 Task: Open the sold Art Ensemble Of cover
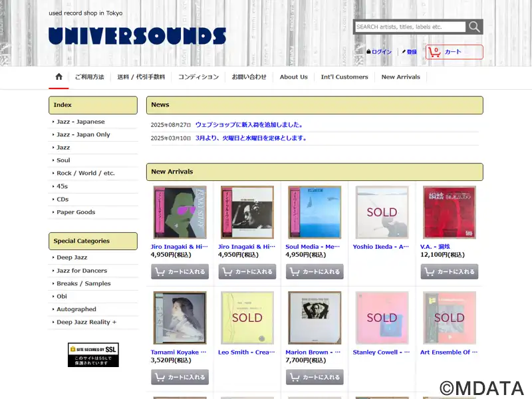(450, 318)
